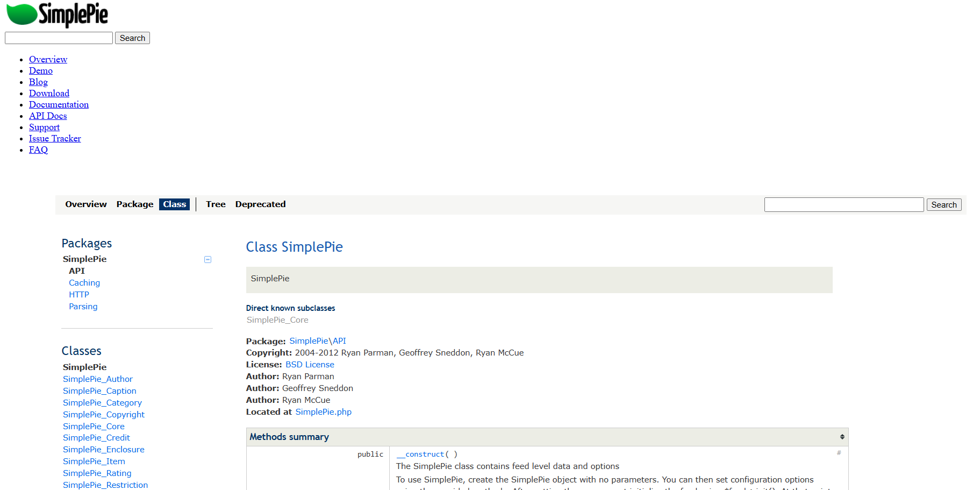The width and height of the screenshot is (980, 490).
Task: Open the Caching package
Action: [84, 283]
